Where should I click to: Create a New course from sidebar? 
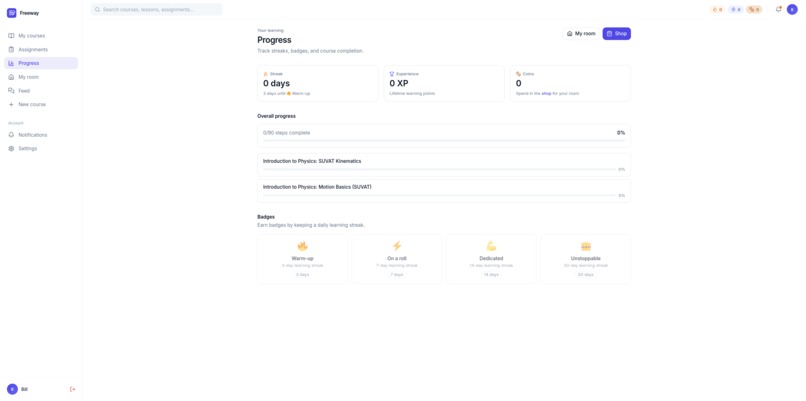[41, 104]
